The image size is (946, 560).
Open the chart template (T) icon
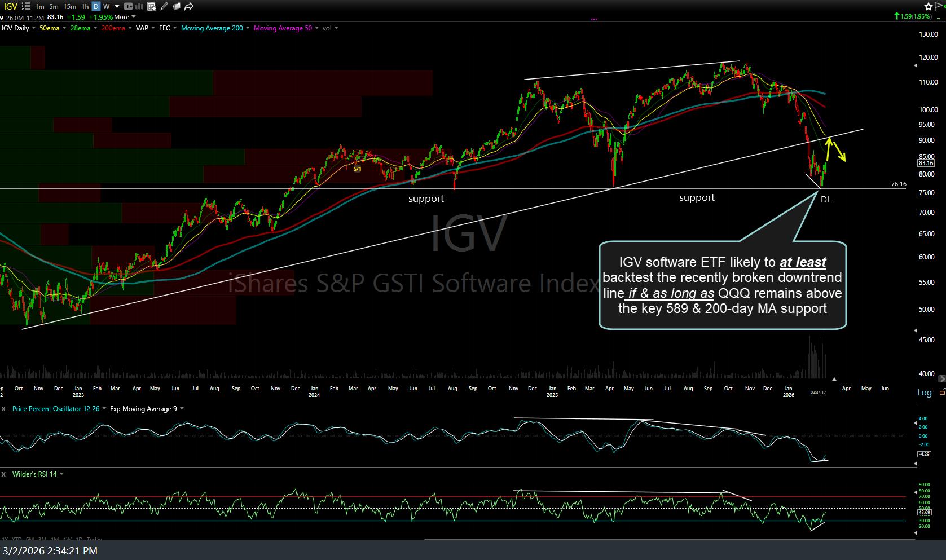[x=128, y=6]
